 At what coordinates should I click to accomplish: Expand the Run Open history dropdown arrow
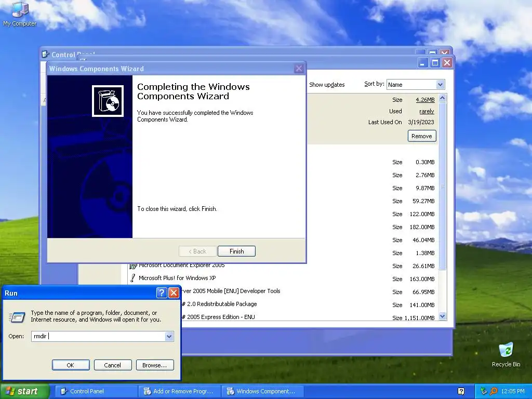[x=169, y=336]
